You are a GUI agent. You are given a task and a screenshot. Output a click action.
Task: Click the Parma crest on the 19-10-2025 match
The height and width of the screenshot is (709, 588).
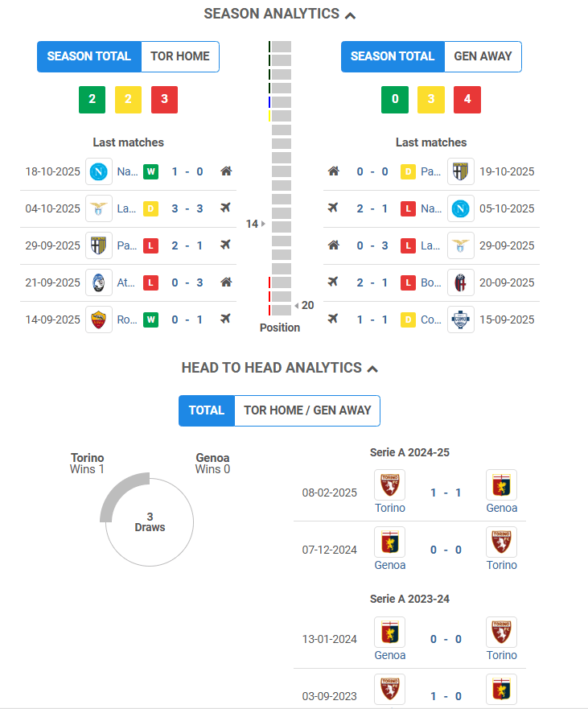pyautogui.click(x=461, y=171)
